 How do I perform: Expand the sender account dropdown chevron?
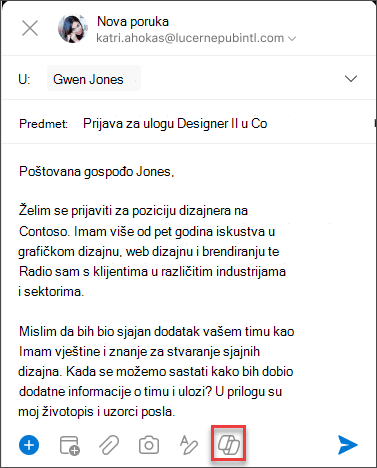pos(292,39)
